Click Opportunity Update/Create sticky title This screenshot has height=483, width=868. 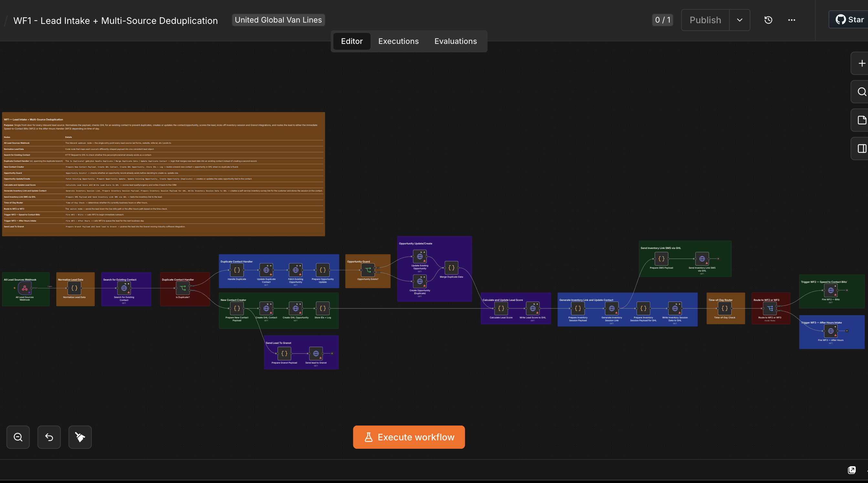(x=416, y=243)
